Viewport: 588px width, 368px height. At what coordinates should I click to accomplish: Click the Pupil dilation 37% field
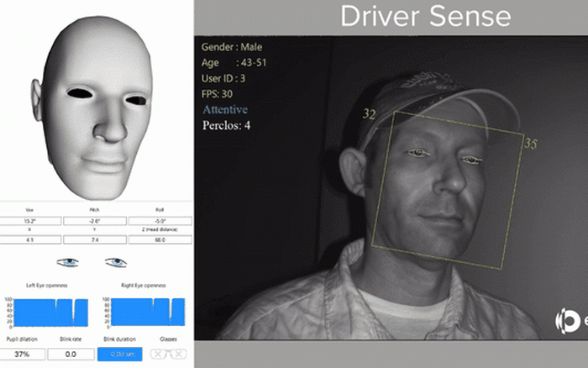pos(22,354)
